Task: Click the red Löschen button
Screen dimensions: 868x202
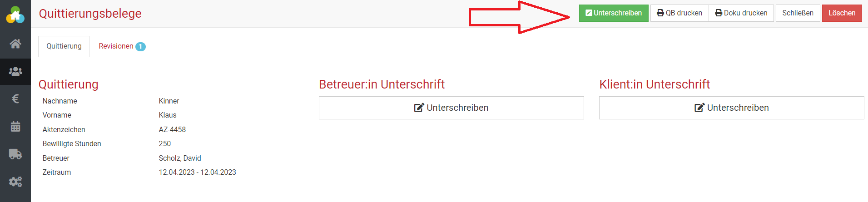Action: click(x=842, y=13)
